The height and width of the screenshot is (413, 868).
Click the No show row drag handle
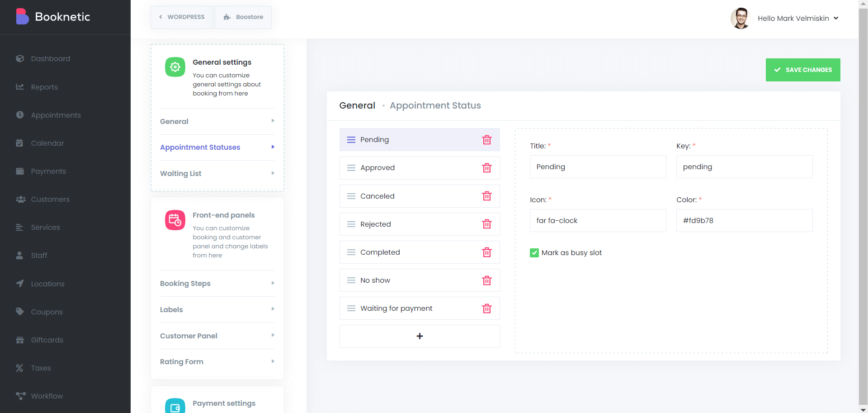pyautogui.click(x=351, y=280)
